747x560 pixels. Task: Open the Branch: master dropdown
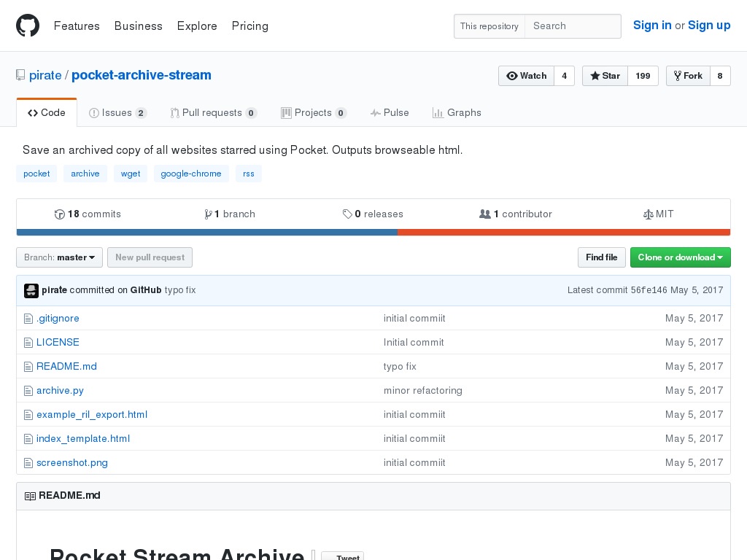60,257
